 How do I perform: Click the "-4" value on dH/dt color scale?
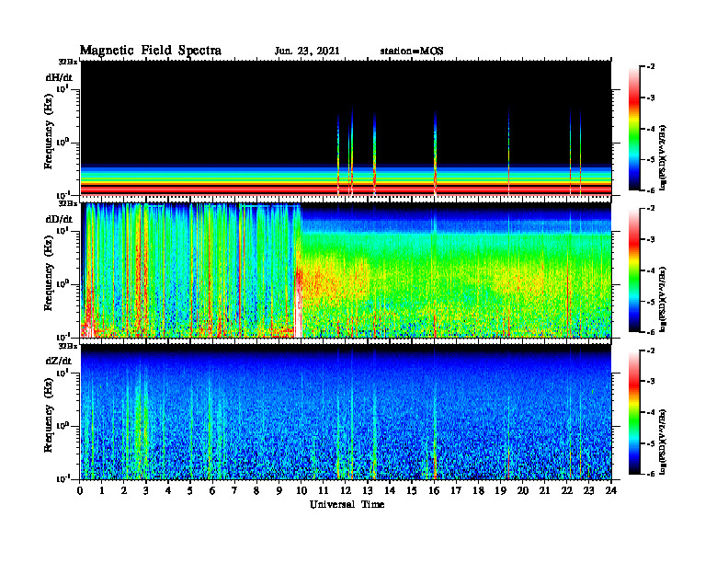coord(652,129)
